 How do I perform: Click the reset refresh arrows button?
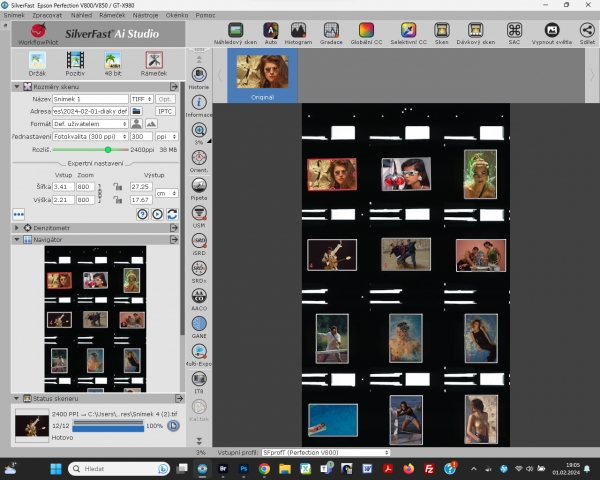(x=172, y=214)
